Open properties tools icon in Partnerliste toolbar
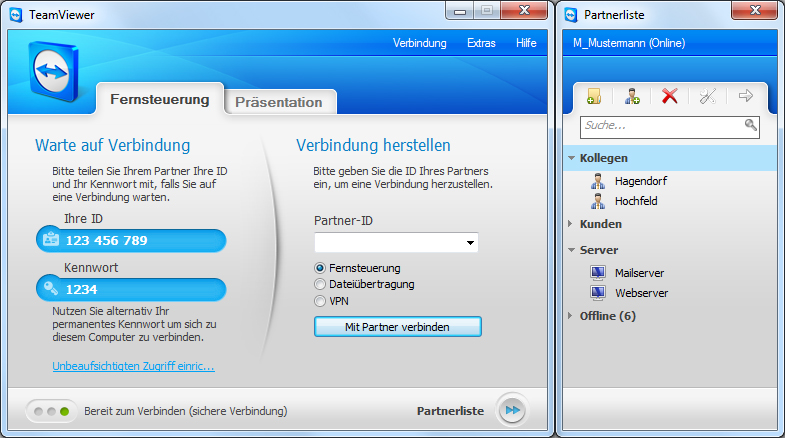The width and height of the screenshot is (785, 438). point(707,96)
